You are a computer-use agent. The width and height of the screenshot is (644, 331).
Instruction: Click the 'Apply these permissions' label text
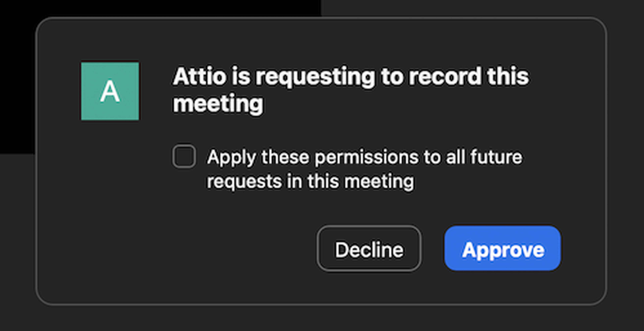(364, 157)
